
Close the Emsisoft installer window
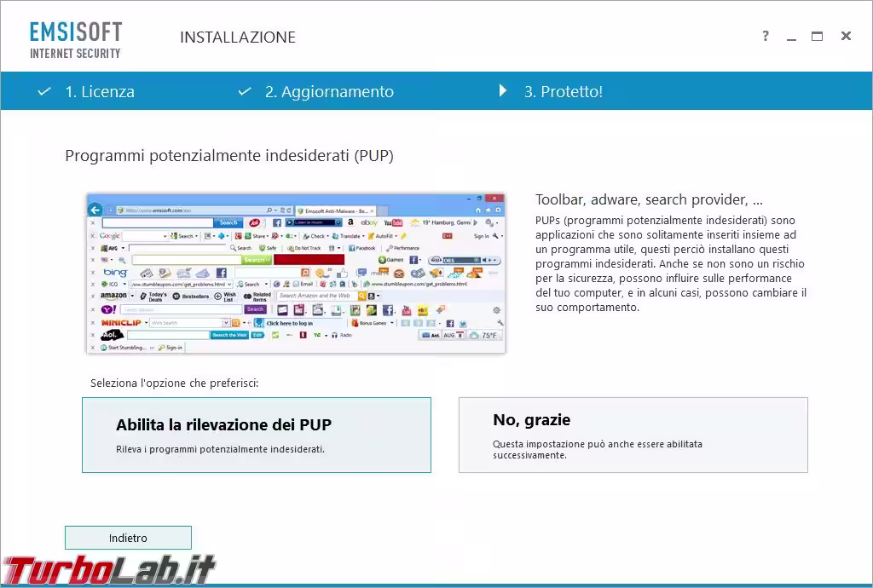click(846, 36)
